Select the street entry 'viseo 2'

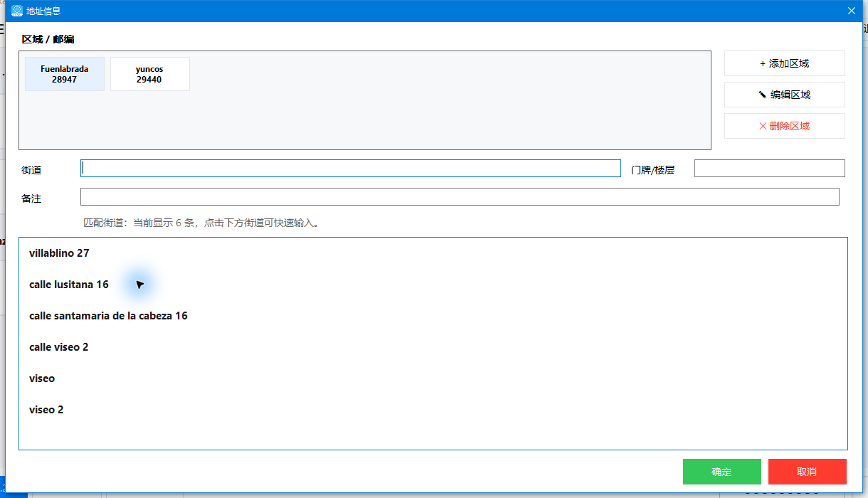[x=433, y=410]
